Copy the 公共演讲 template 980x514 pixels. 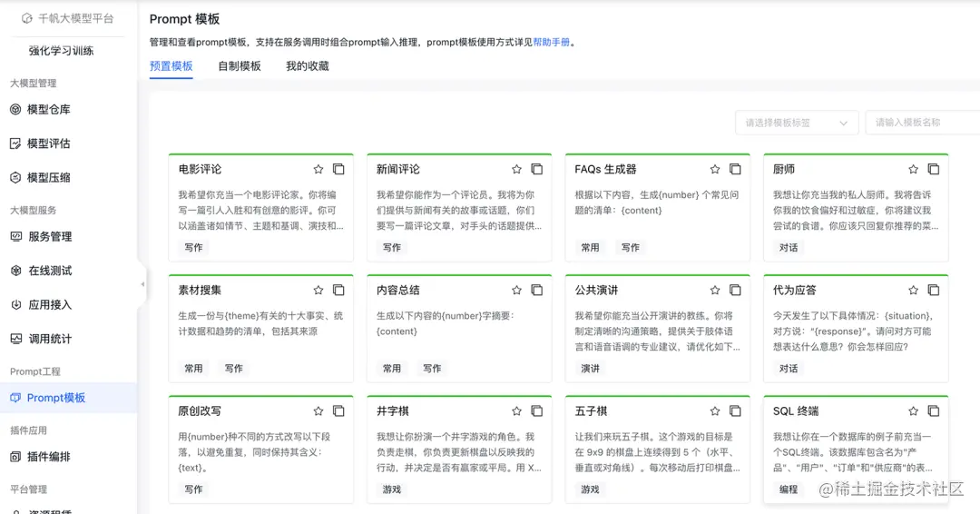[735, 290]
